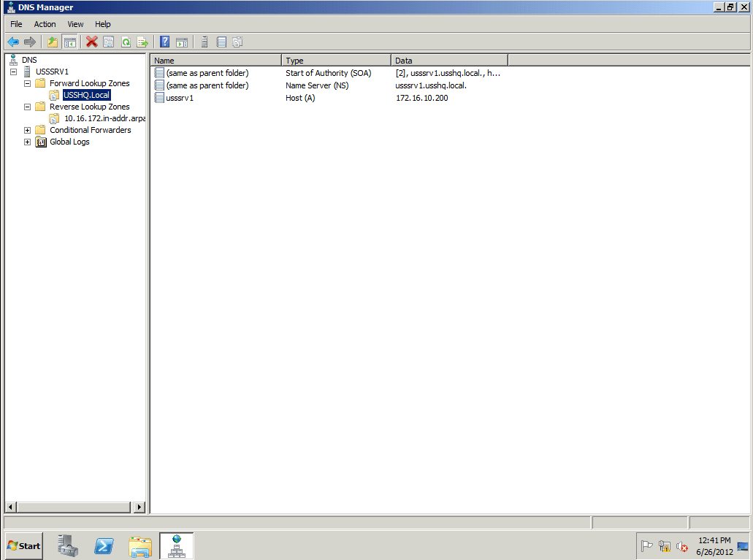Click the 10.16.172.in-addr.arpa zone icon
The image size is (753, 560).
54,118
